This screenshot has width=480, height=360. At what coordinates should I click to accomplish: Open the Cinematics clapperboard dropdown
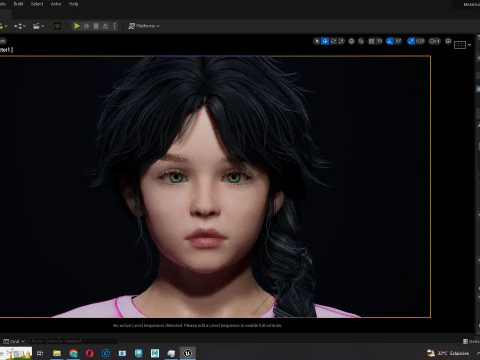pos(38,26)
